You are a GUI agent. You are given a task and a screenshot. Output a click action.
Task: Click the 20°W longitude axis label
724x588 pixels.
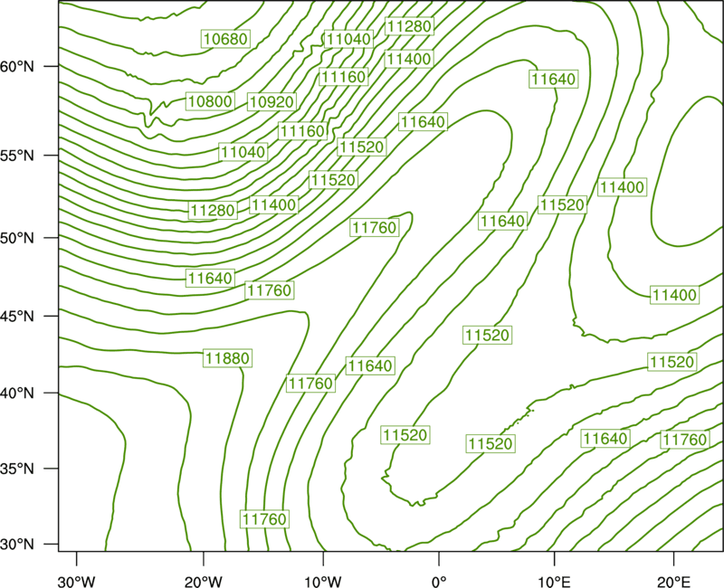click(x=204, y=582)
